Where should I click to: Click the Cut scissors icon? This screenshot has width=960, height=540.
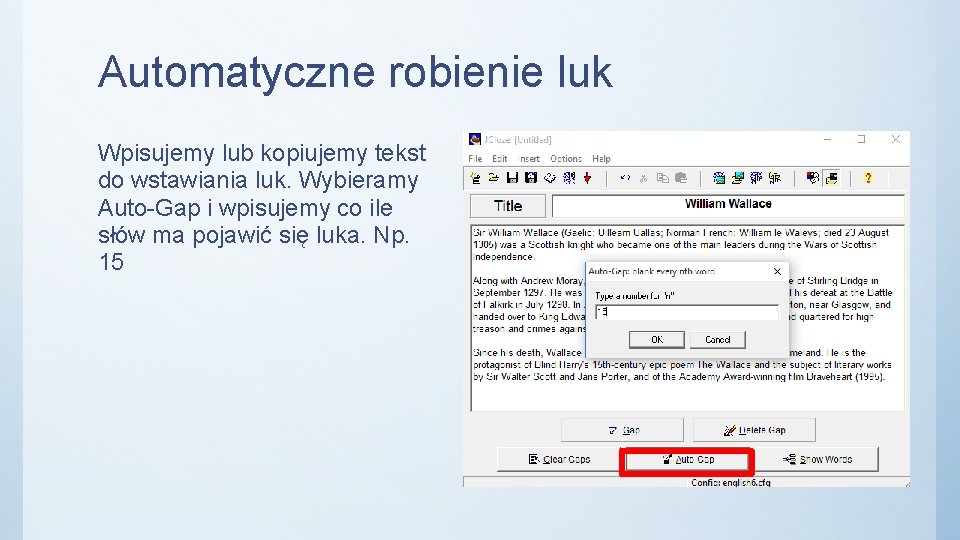point(643,178)
